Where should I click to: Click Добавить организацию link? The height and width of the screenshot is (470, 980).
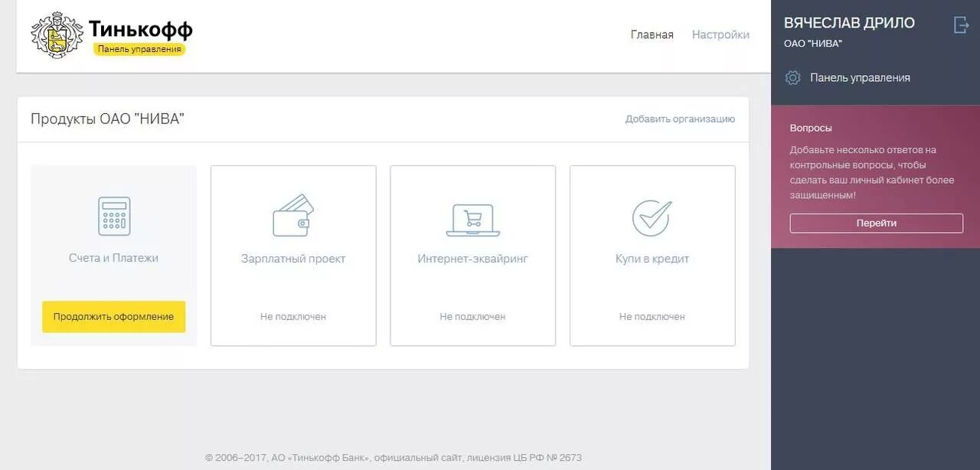[x=680, y=119]
